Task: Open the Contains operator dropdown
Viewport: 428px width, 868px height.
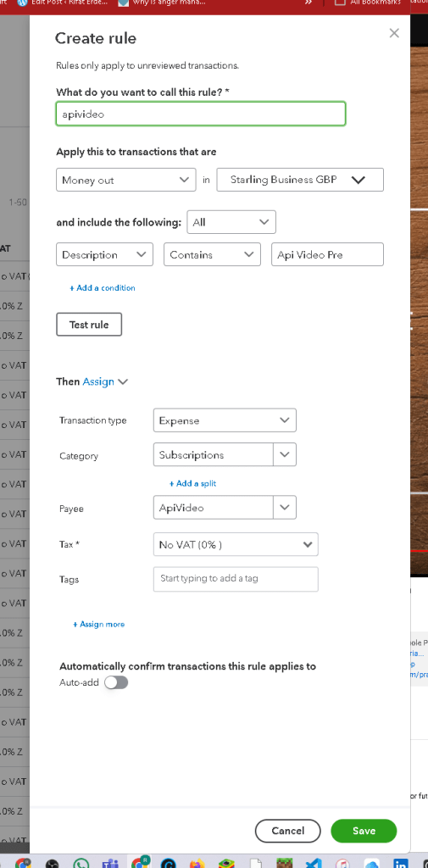Action: point(212,254)
